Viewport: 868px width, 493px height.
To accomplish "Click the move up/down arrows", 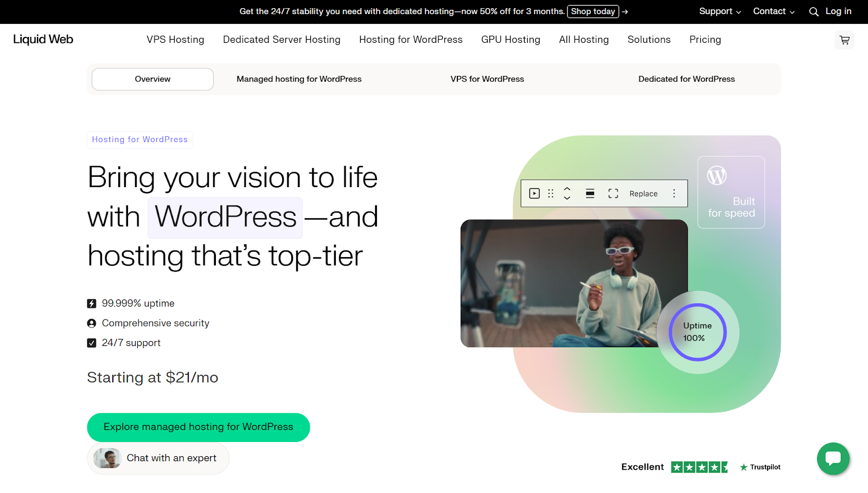I will coord(567,194).
